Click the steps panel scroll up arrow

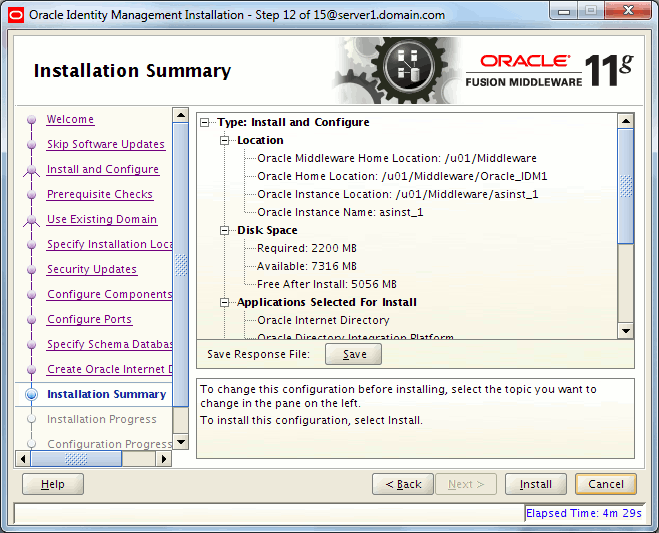181,115
